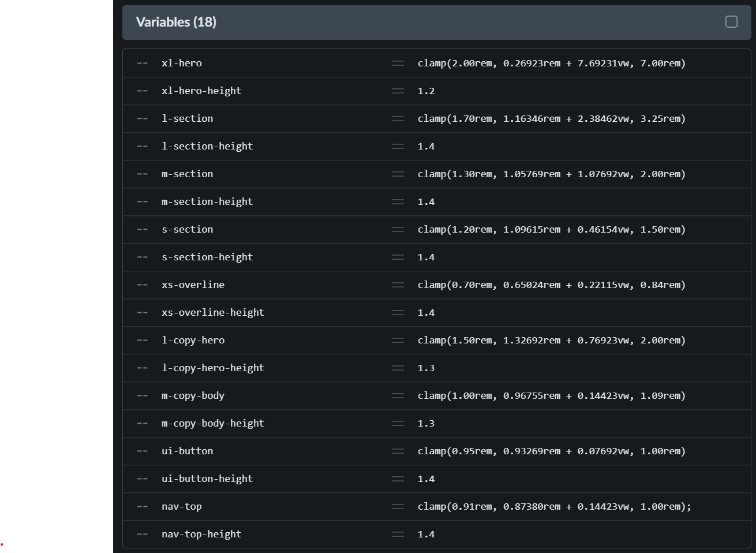Image resolution: width=756 pixels, height=553 pixels.
Task: Edit the xl-hero clamp value field
Action: (x=551, y=63)
